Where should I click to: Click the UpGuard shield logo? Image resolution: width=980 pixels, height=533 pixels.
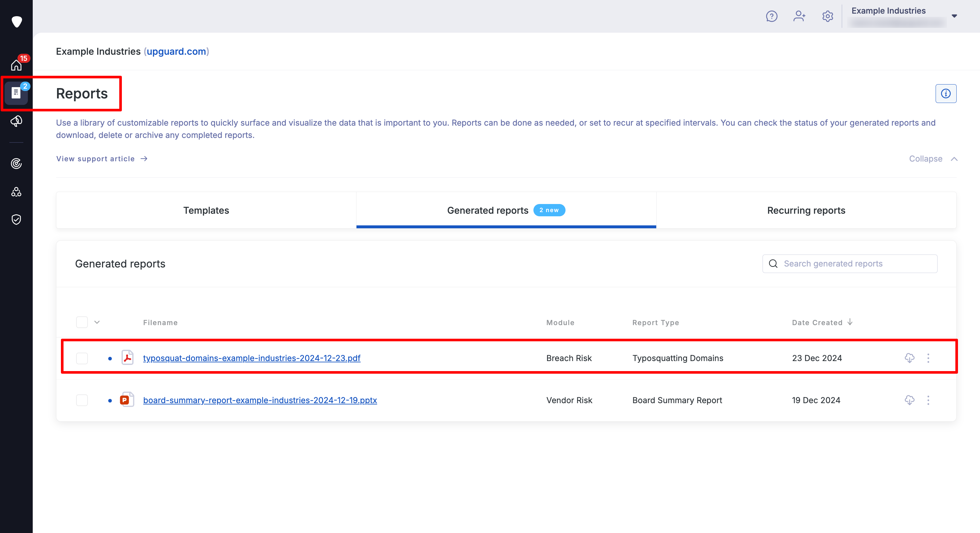click(x=16, y=21)
